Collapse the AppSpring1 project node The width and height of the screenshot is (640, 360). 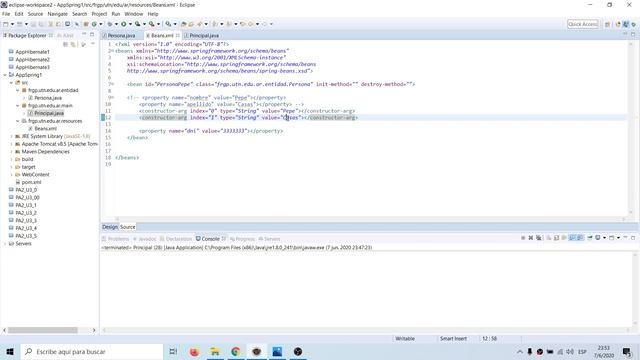[5, 75]
